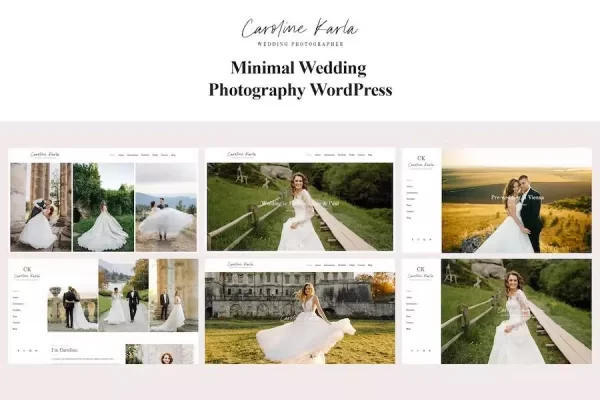
Task: Open bottom-right bride by fence sidebar layout image
Action: click(516, 311)
